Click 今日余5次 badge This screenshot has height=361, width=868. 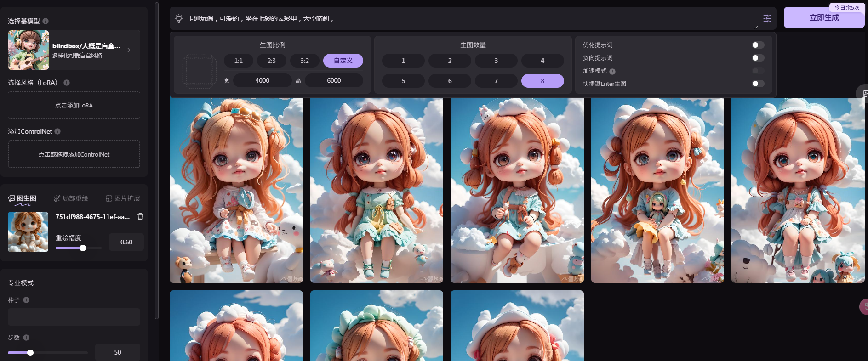847,7
